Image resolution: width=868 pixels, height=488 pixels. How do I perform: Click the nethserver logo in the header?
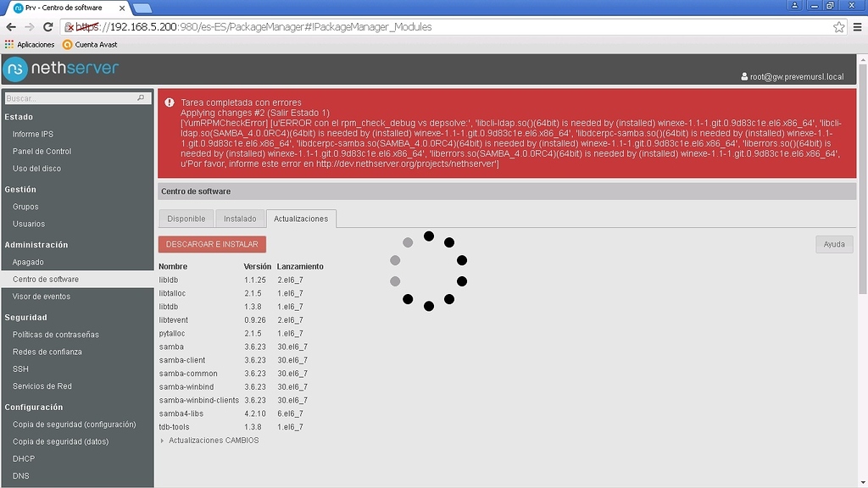click(x=59, y=68)
